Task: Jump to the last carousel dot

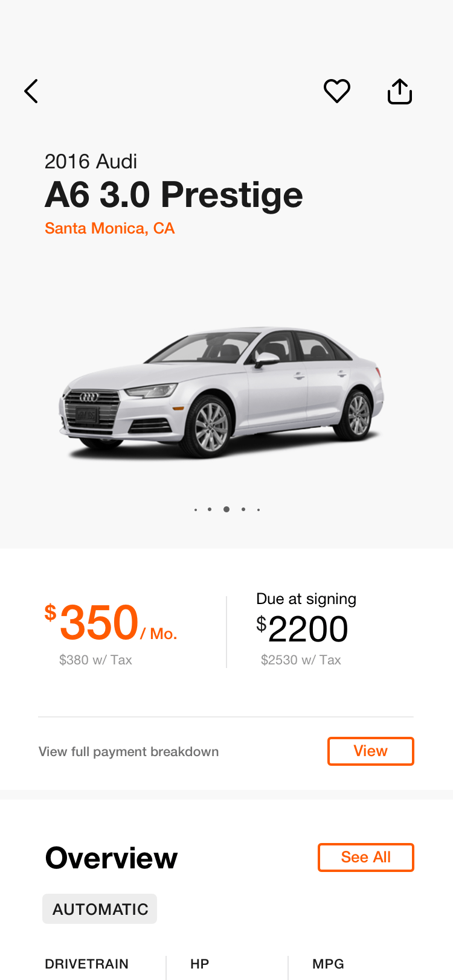Action: [259, 510]
